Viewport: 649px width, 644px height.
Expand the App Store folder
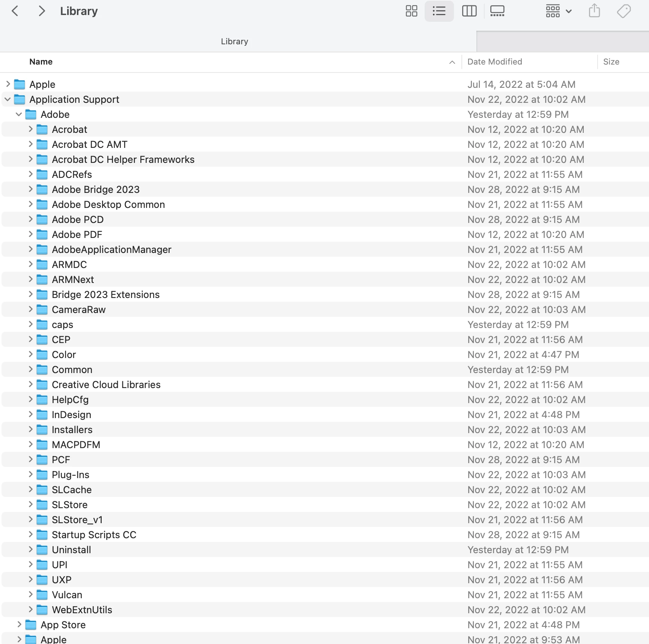pyautogui.click(x=20, y=624)
